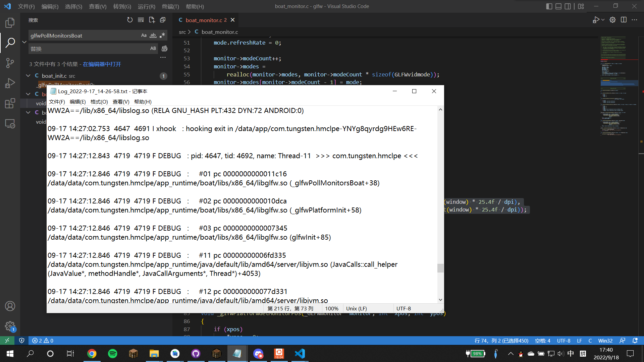Open the Source Control view
The width and height of the screenshot is (644, 362).
click(10, 63)
